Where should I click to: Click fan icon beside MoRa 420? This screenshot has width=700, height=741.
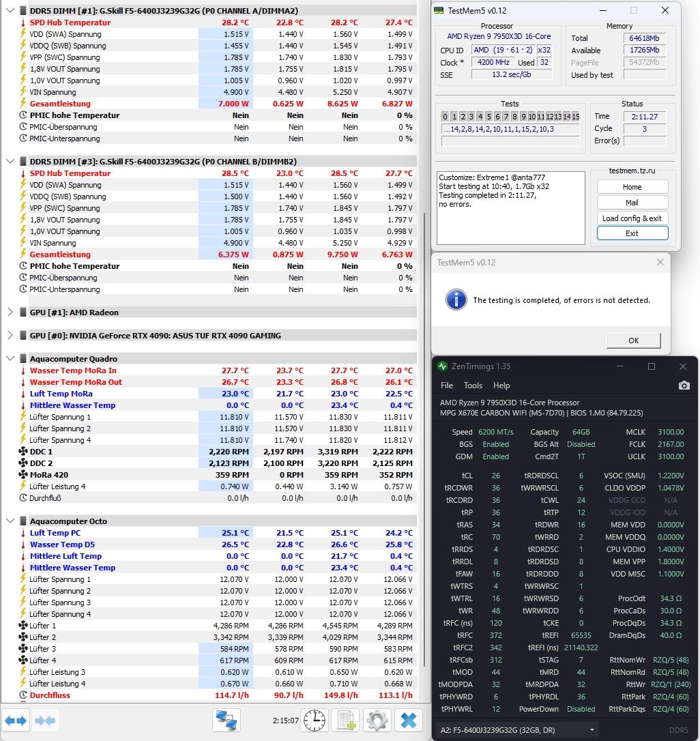click(x=23, y=474)
